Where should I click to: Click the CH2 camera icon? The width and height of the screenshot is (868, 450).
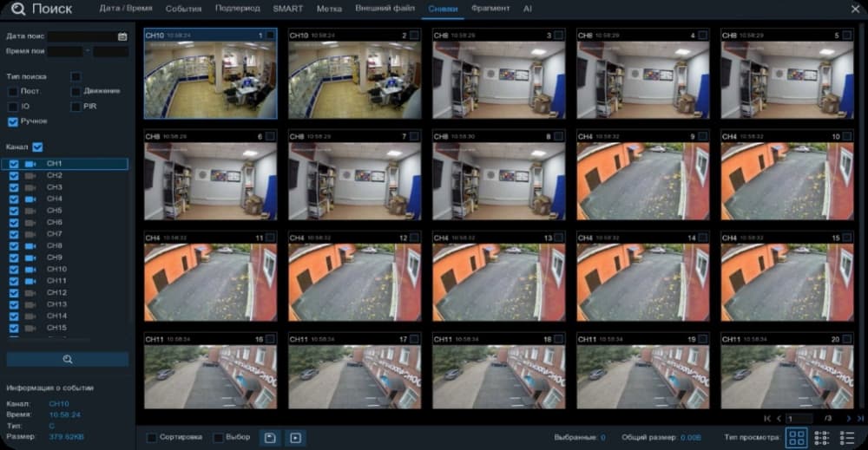point(30,176)
